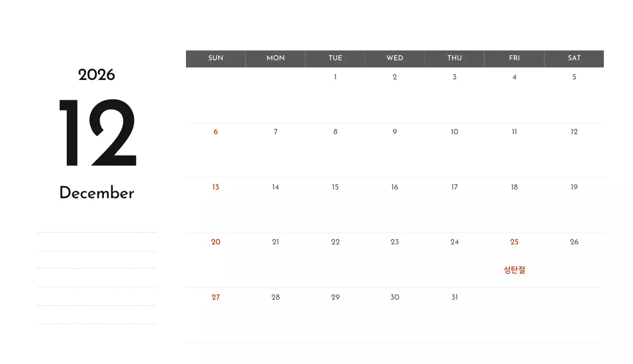This screenshot has width=633, height=364.
Task: Select December 1 date cell
Action: click(335, 77)
